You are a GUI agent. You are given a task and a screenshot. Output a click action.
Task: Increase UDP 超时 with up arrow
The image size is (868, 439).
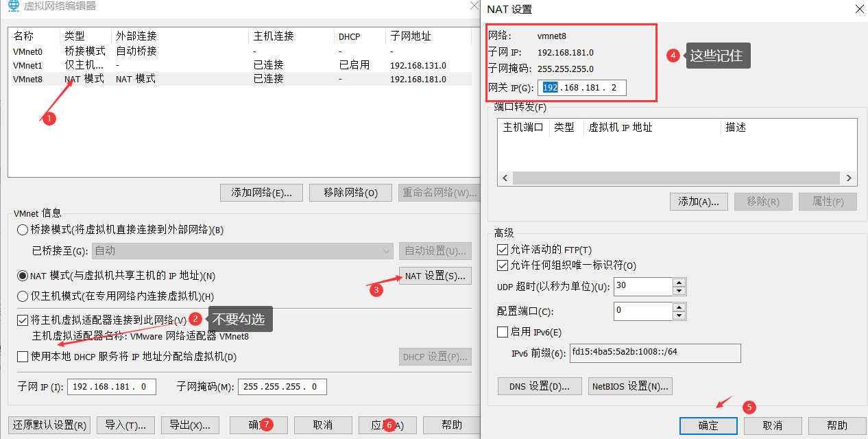click(x=679, y=282)
